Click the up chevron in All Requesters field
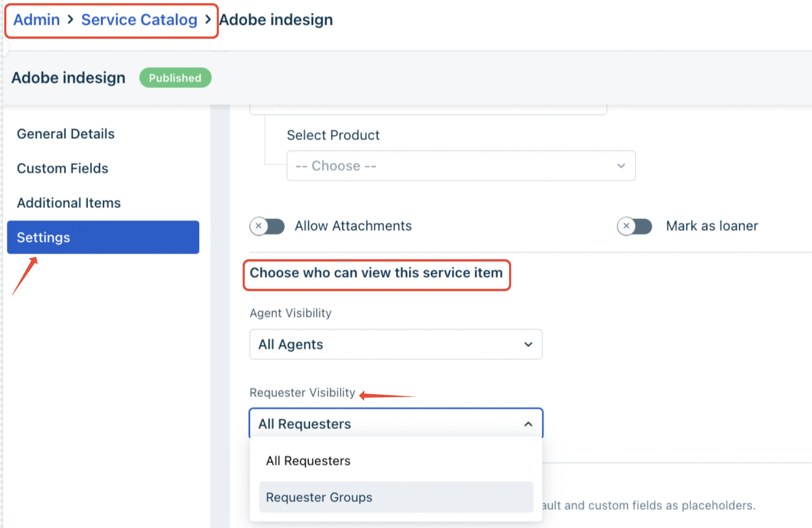Screen dimensions: 812x528 [528, 424]
